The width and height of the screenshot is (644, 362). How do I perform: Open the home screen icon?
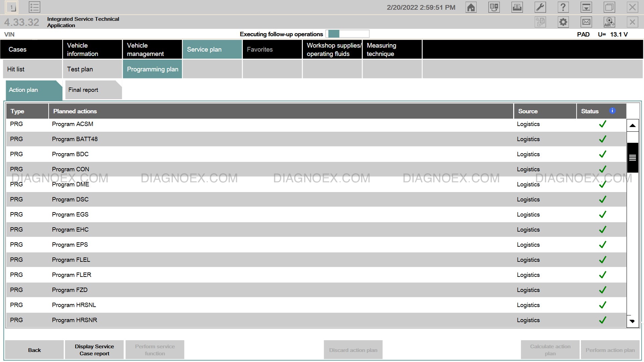[x=471, y=7]
